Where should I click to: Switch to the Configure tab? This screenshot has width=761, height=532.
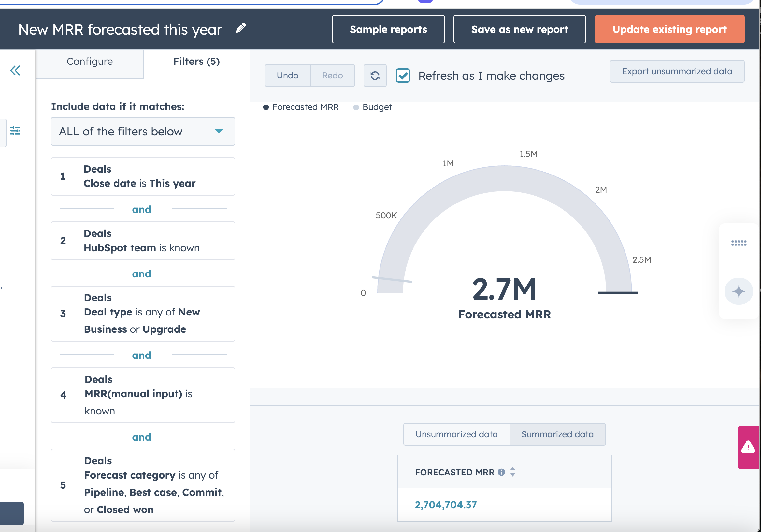tap(90, 62)
